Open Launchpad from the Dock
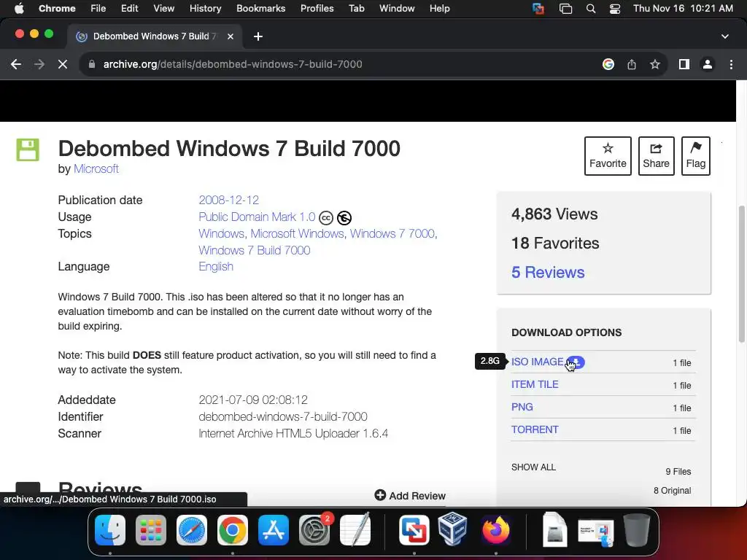Image resolution: width=747 pixels, height=560 pixels. click(151, 530)
